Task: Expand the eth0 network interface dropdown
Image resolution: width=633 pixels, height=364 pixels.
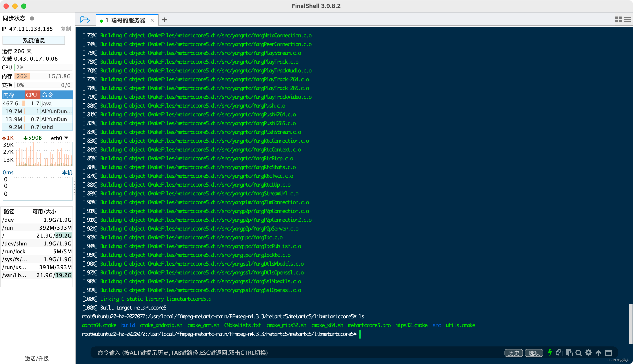Action: pyautogui.click(x=59, y=138)
